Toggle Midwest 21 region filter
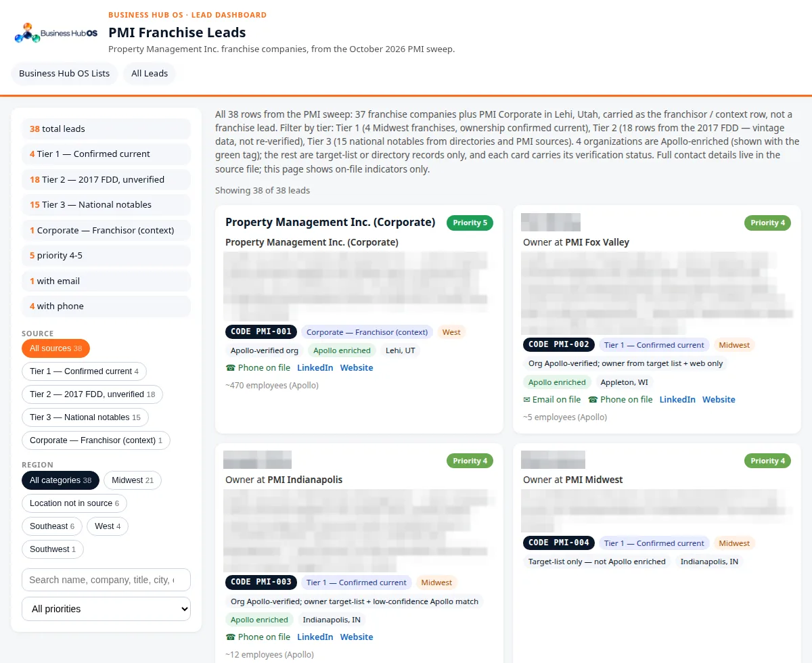Viewport: 812px width, 663px height. (133, 480)
